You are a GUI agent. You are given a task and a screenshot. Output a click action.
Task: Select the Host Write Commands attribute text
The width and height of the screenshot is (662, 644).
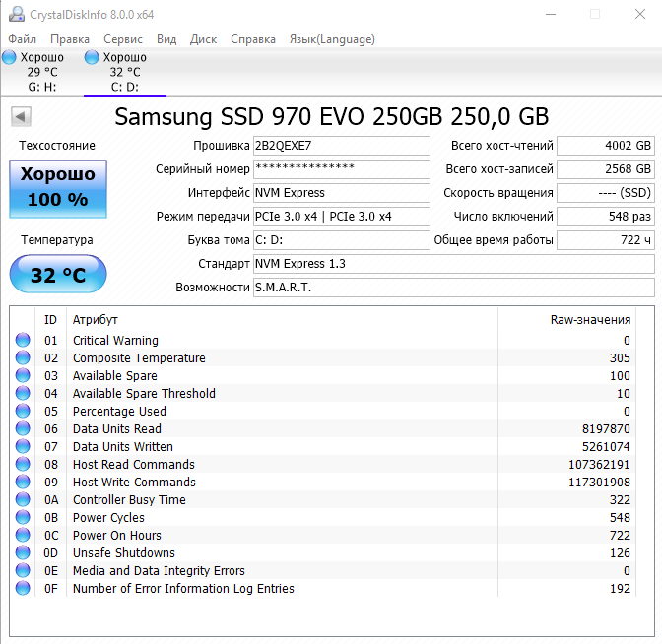(134, 482)
